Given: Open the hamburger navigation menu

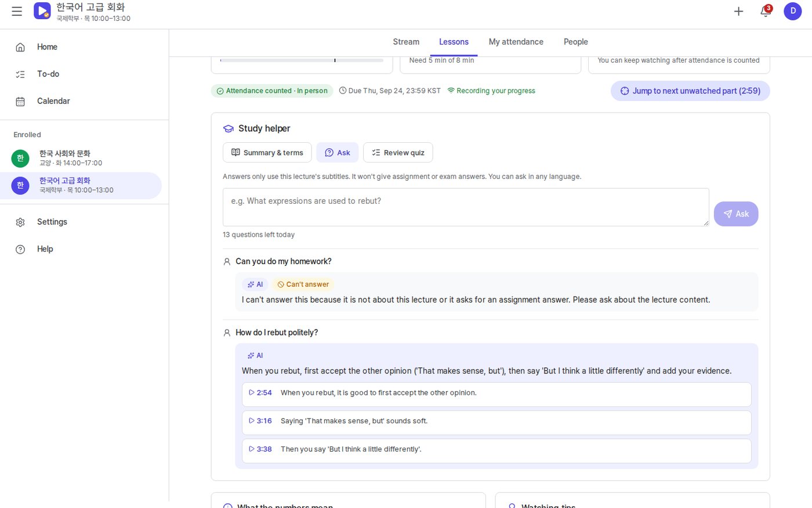Looking at the screenshot, I should 17,11.
